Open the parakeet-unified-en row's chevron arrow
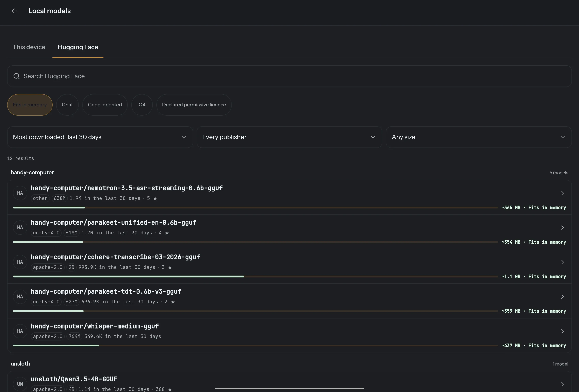579x392 pixels. coord(562,228)
